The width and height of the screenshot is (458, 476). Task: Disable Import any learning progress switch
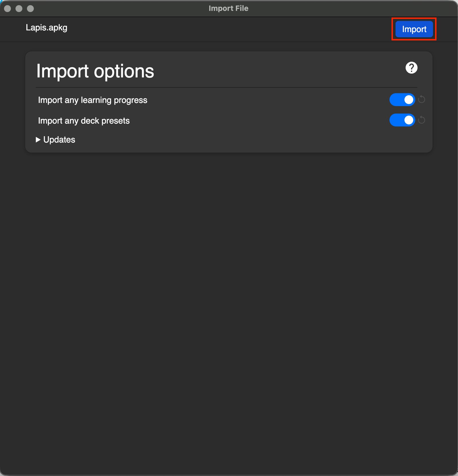click(402, 100)
